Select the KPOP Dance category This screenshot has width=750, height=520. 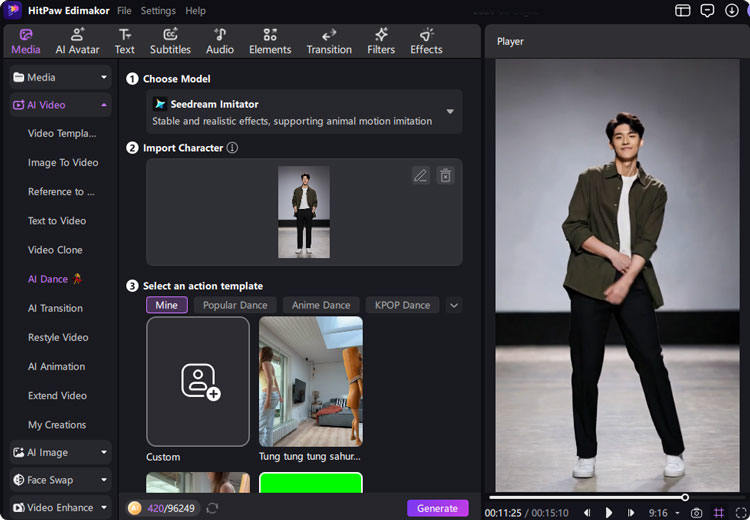coord(402,305)
